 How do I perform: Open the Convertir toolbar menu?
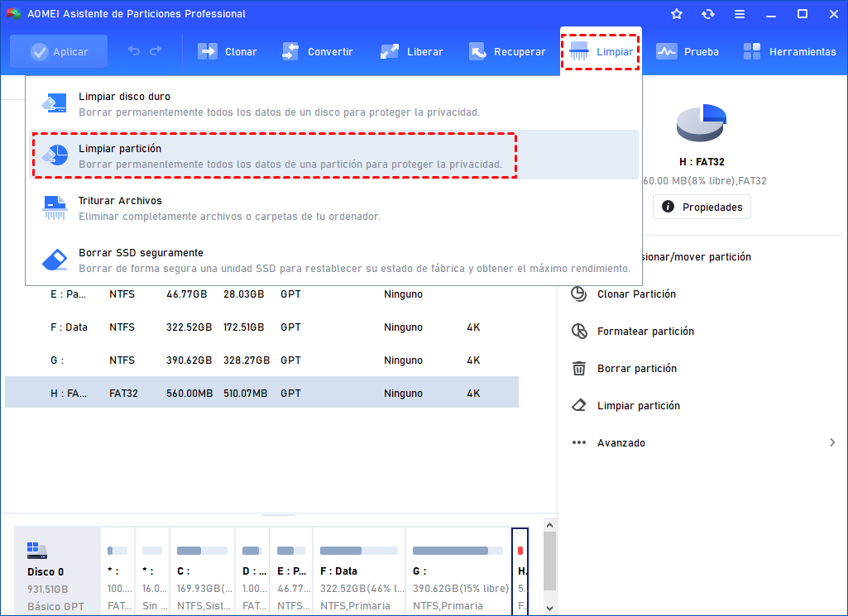[x=318, y=51]
